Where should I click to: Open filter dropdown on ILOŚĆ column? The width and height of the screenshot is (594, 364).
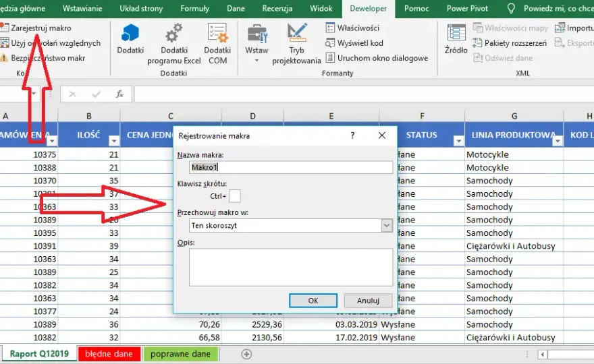pyautogui.click(x=113, y=141)
